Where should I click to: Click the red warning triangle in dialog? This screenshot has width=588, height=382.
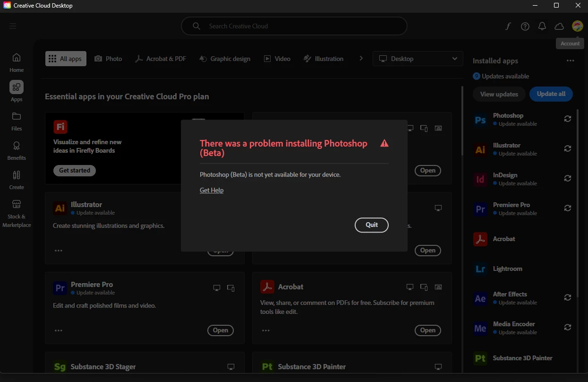(x=384, y=143)
